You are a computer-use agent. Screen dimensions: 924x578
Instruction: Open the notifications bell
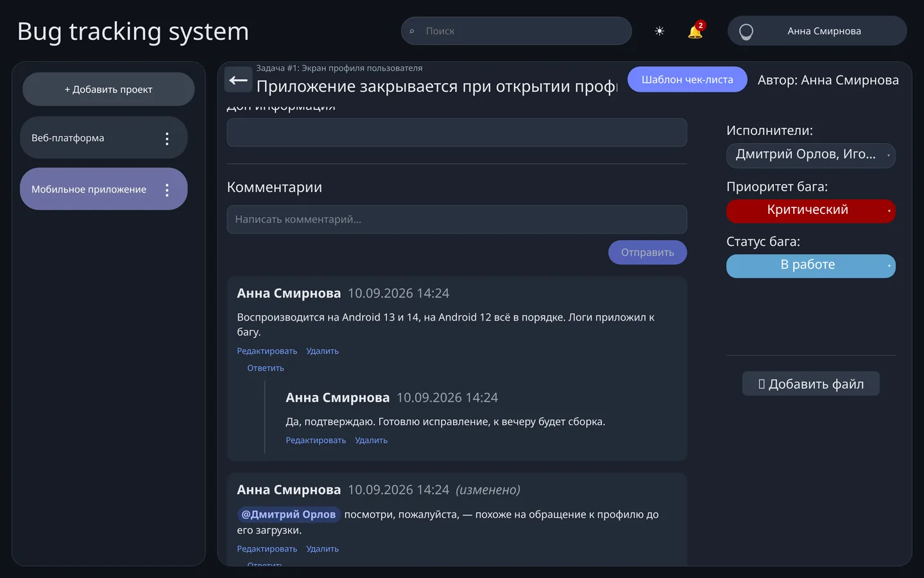pos(695,31)
